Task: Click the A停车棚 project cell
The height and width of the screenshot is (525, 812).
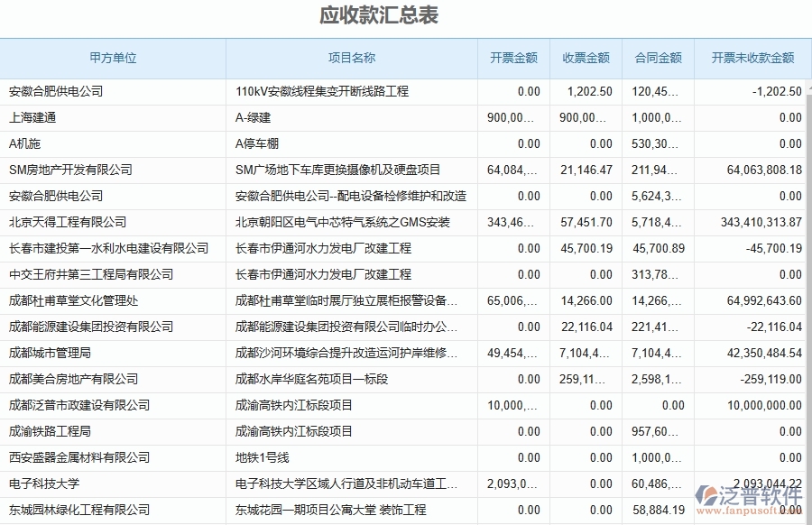Action: [x=253, y=143]
